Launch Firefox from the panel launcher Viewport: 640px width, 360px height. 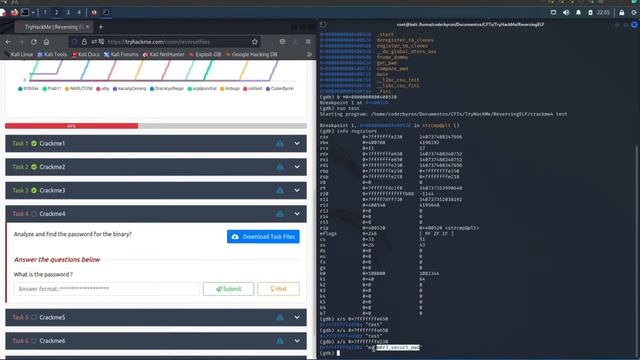14,12
